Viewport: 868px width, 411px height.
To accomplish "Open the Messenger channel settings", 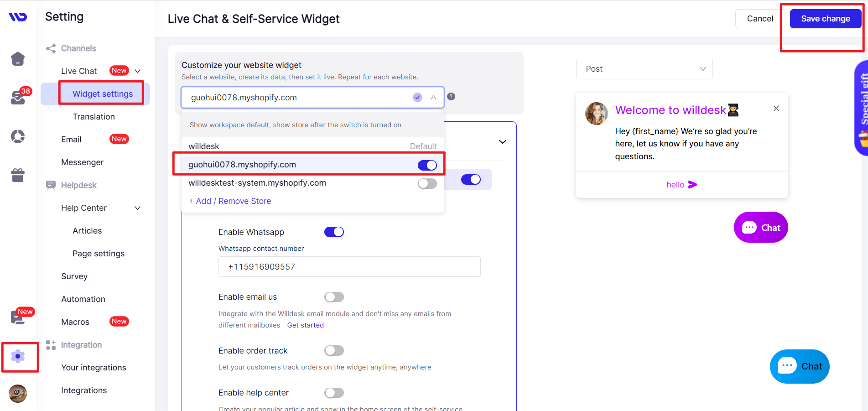I will point(82,162).
